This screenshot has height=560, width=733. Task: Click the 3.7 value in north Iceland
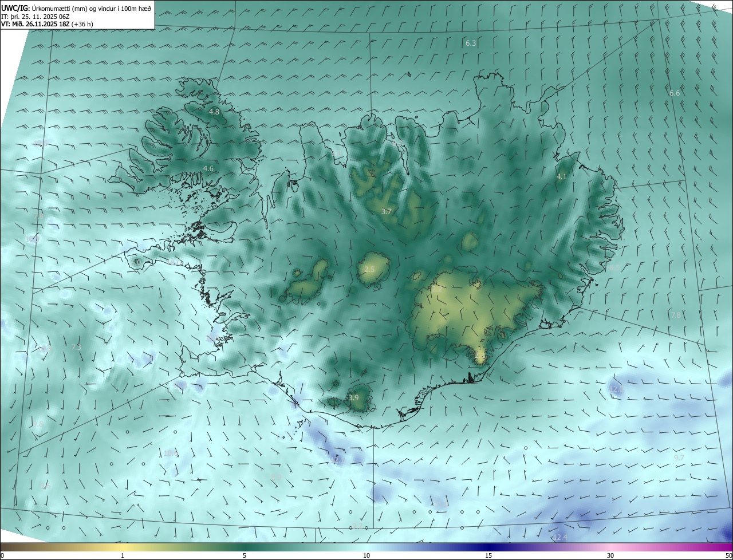[387, 211]
